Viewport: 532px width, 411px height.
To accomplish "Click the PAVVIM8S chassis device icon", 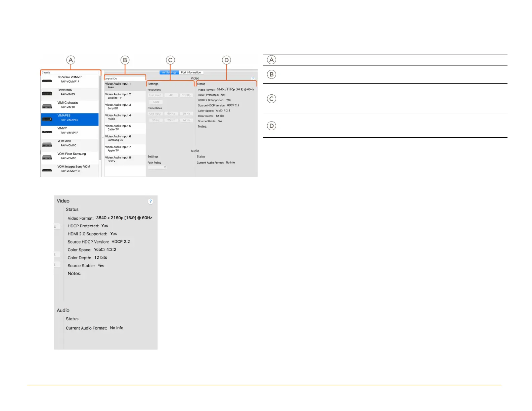I will [47, 93].
